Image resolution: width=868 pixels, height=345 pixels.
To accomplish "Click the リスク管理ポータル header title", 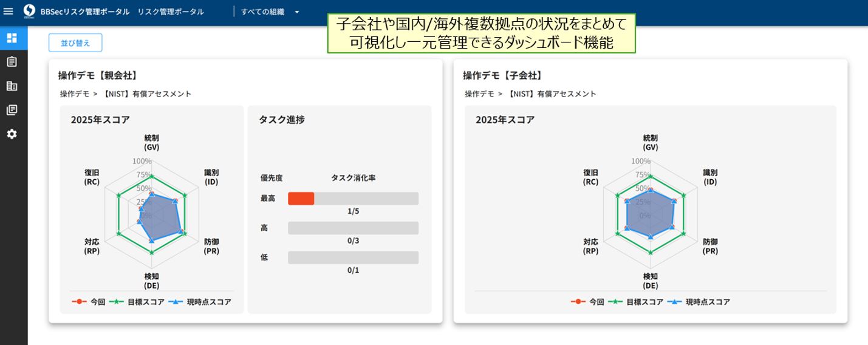I will coord(171,12).
